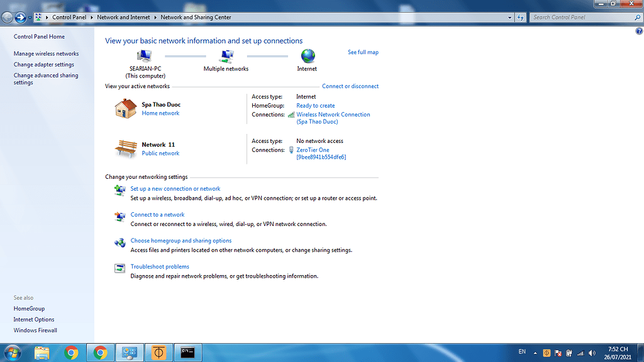
Task: Click the refresh button beside address bar
Action: pyautogui.click(x=521, y=18)
